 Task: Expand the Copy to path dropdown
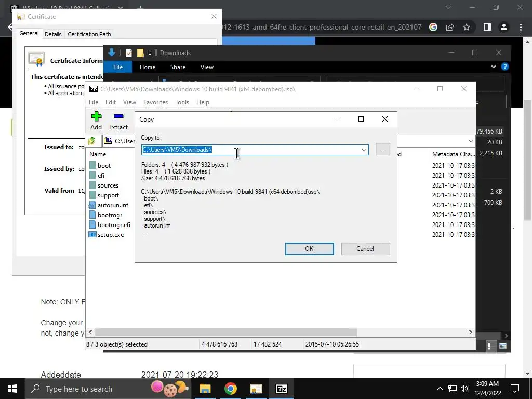click(364, 150)
